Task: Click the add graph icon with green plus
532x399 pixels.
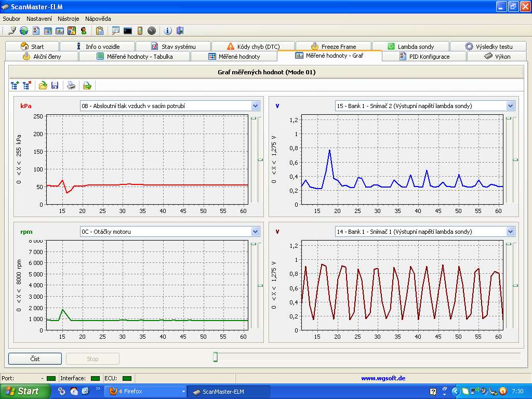Action: click(15, 85)
